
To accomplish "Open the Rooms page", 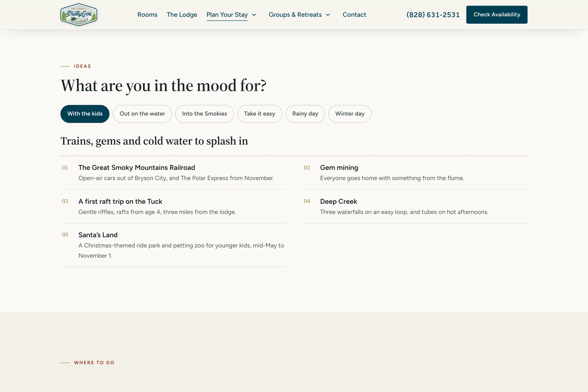I will point(147,15).
